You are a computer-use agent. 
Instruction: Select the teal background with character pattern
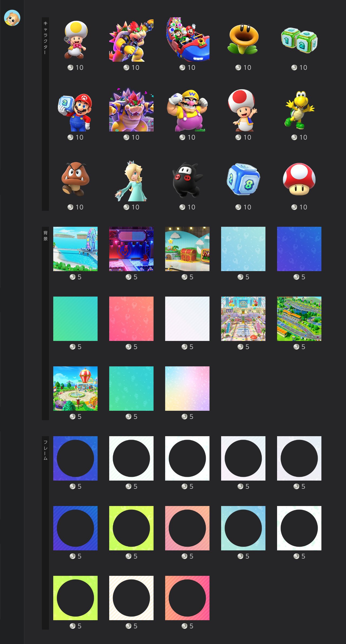(131, 389)
